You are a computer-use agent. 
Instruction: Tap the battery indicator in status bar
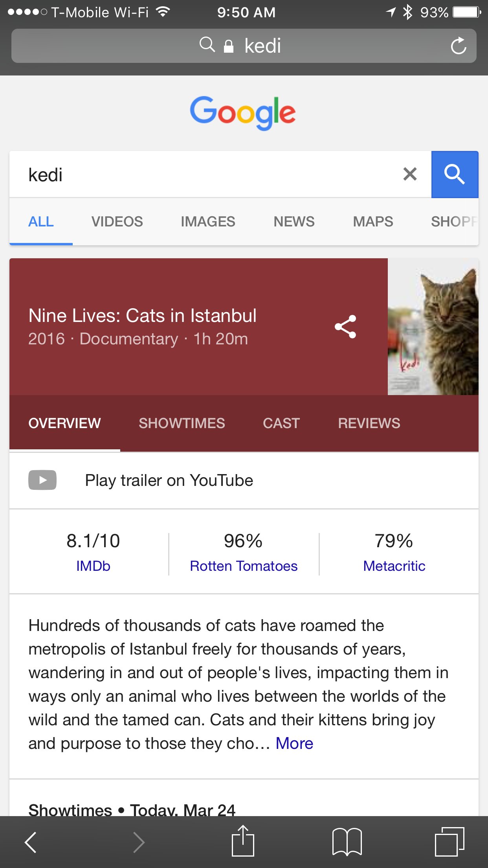467,13
